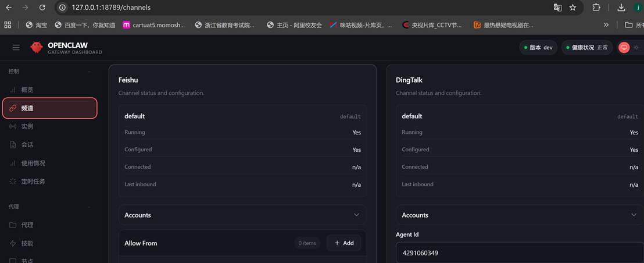This screenshot has height=263, width=644.
Task: Click the 健康状况 正常 status pill
Action: [587, 47]
